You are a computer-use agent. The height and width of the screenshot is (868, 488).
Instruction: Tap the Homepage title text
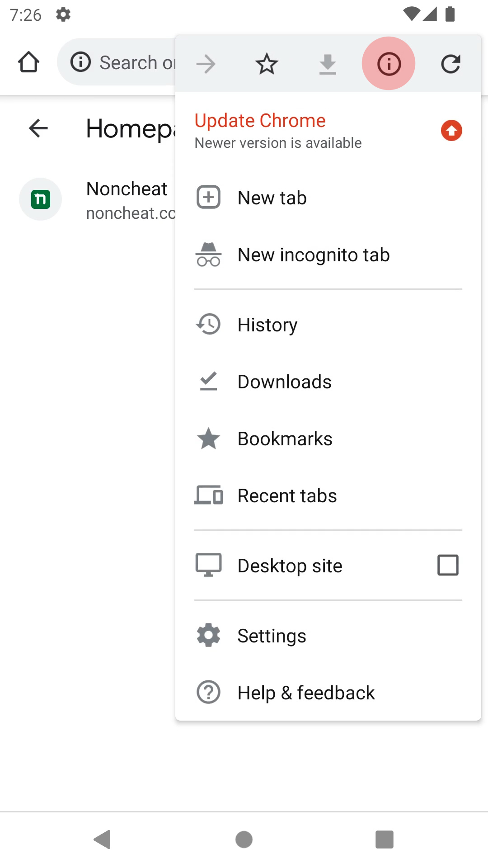pyautogui.click(x=131, y=129)
